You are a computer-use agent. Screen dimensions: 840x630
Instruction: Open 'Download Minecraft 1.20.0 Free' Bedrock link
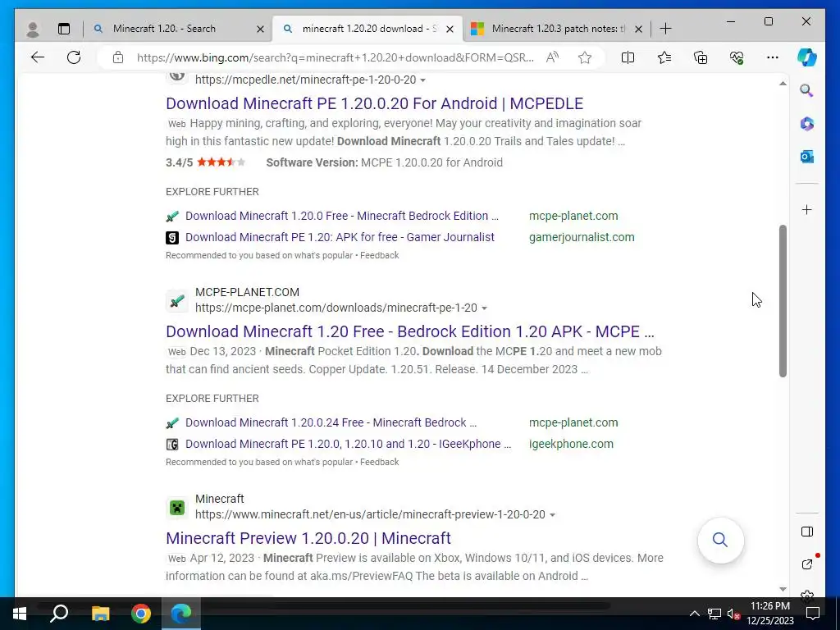[342, 216]
